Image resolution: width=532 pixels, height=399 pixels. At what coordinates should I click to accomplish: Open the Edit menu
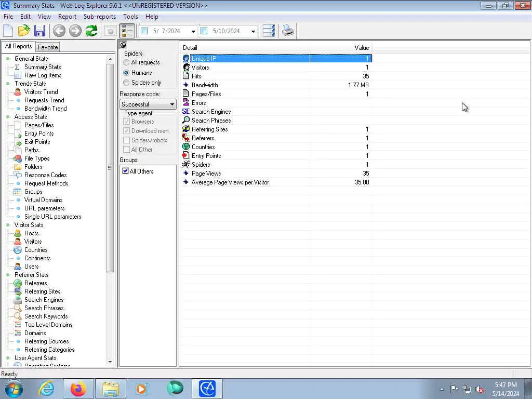(25, 17)
